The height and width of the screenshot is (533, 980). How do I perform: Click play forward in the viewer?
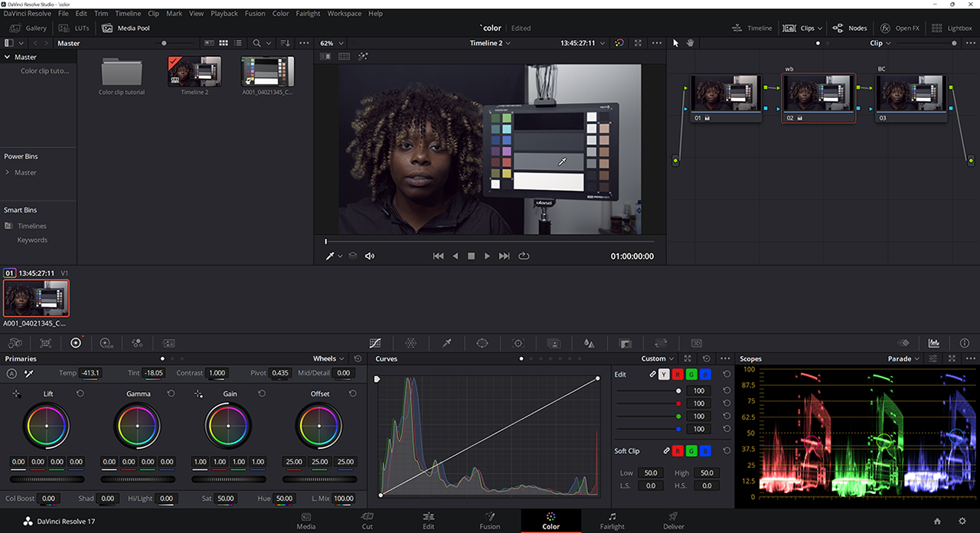[487, 256]
